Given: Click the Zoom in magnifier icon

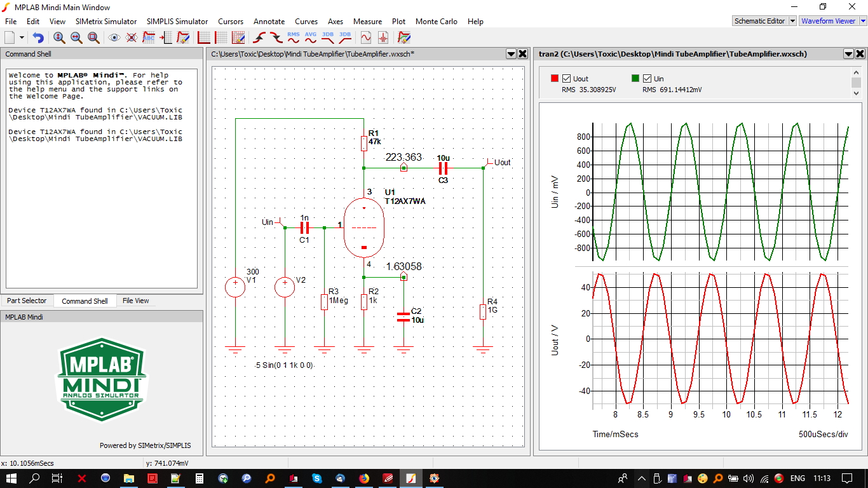Looking at the screenshot, I should [59, 37].
